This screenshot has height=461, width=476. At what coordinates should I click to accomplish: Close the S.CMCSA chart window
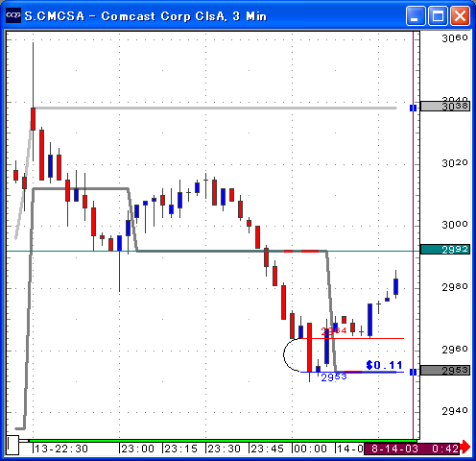point(460,15)
